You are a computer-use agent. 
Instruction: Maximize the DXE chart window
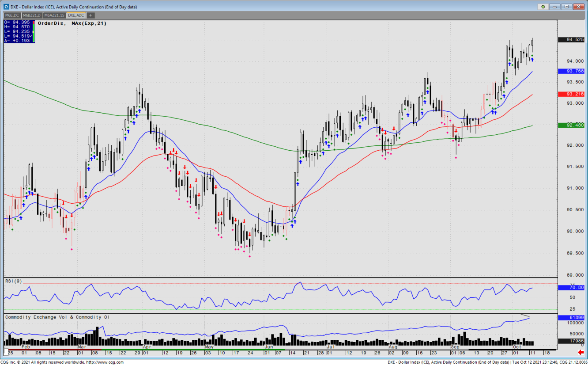[x=566, y=7]
